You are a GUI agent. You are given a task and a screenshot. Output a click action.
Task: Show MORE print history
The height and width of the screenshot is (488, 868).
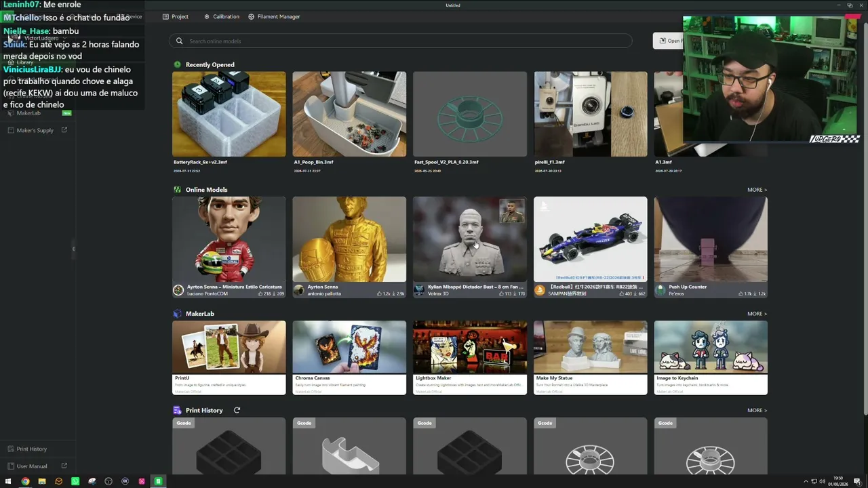pyautogui.click(x=757, y=410)
